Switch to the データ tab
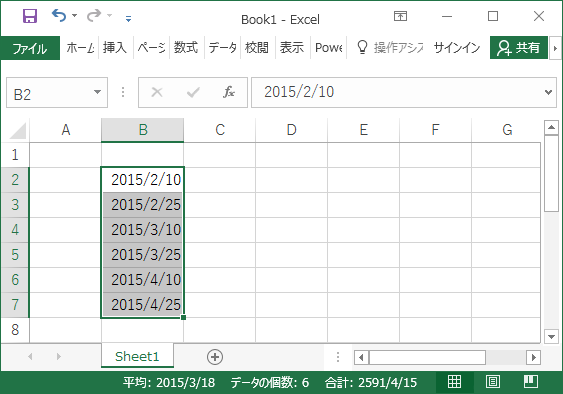Image resolution: width=563 pixels, height=394 pixels. click(x=222, y=47)
